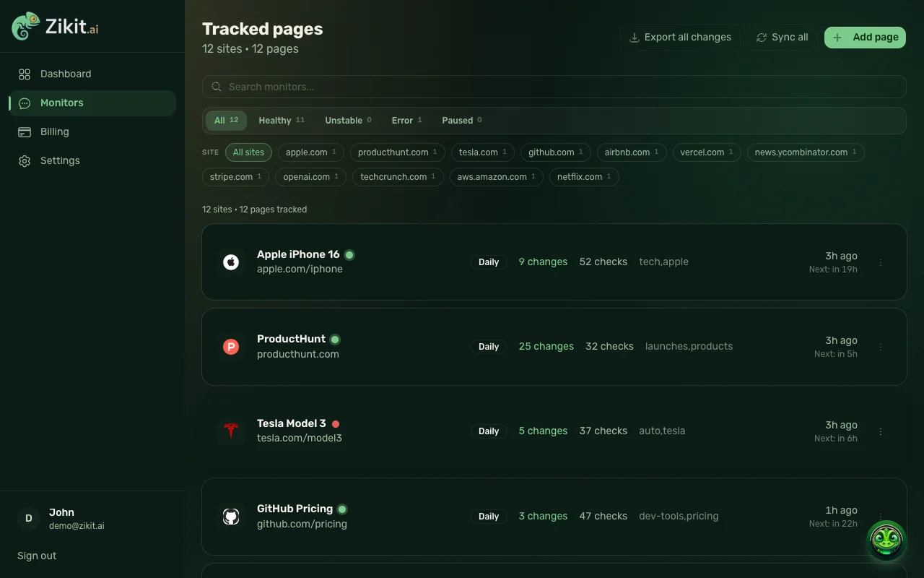924x578 pixels.
Task: Filter by tesla.com site chip
Action: tap(483, 152)
